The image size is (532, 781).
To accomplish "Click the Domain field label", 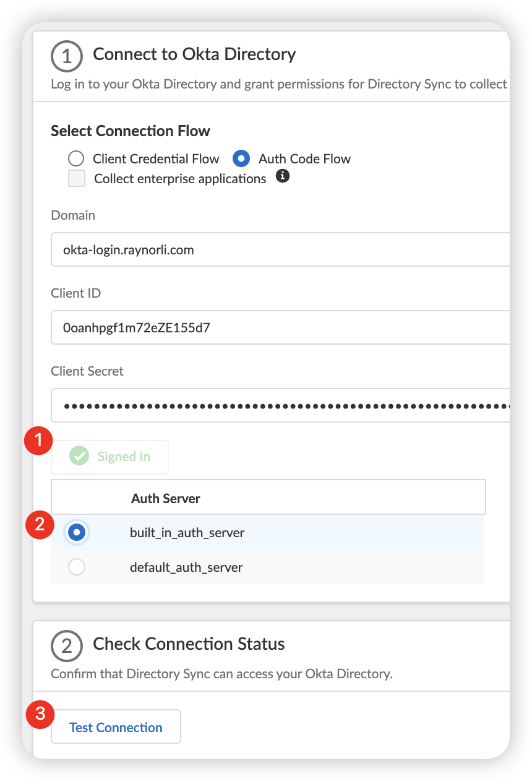I will pos(73,215).
